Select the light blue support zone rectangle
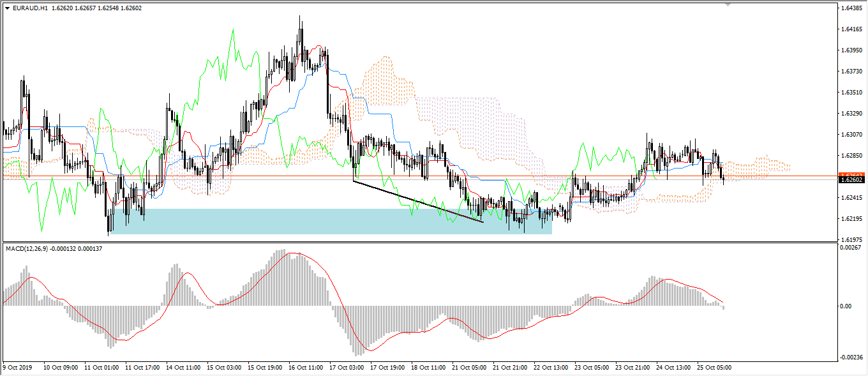This screenshot has height=376, width=868. click(x=330, y=222)
